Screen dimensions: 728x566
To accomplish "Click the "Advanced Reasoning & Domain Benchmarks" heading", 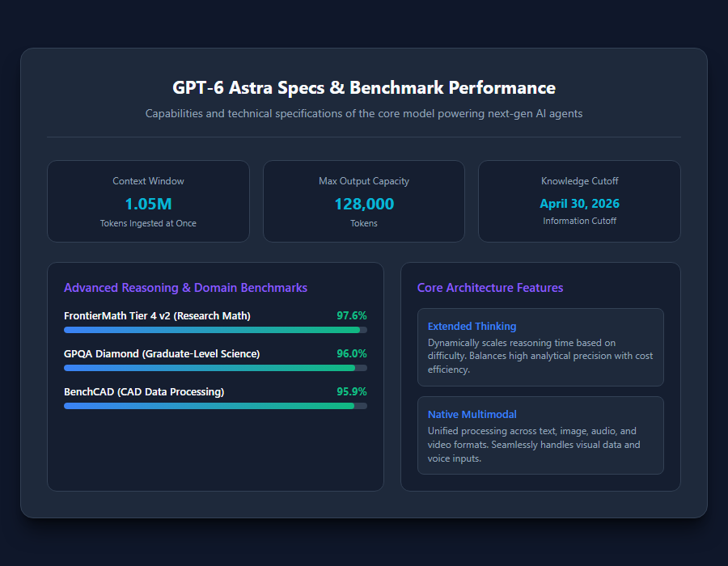I will tap(186, 288).
